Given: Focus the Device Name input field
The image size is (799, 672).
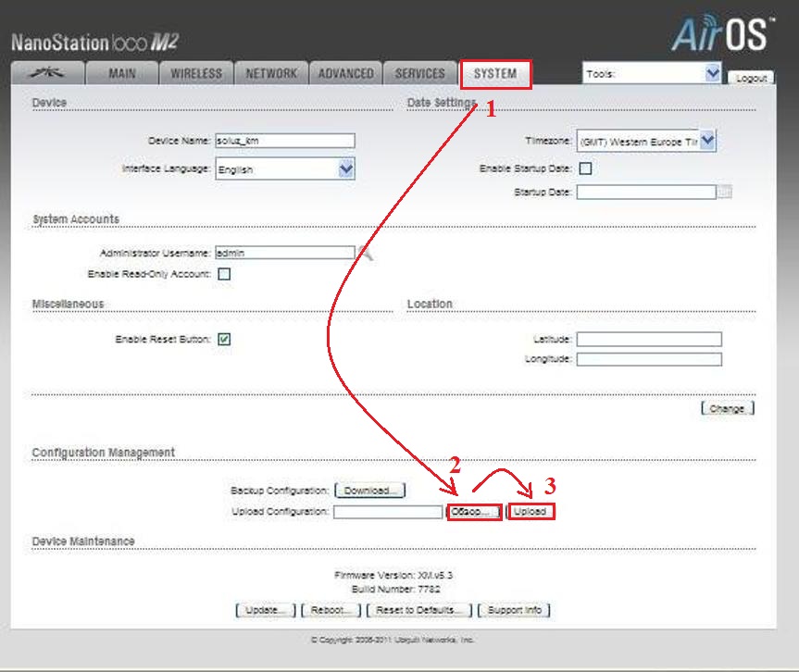Looking at the screenshot, I should [285, 141].
